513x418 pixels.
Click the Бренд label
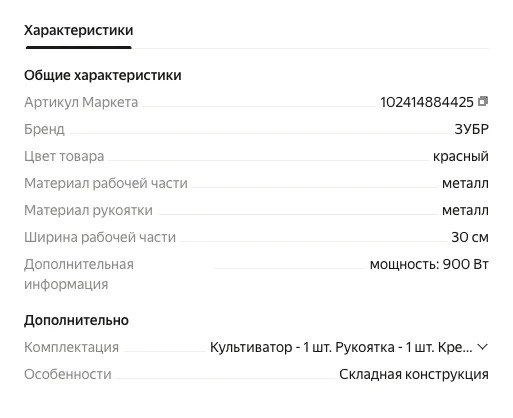tap(44, 129)
